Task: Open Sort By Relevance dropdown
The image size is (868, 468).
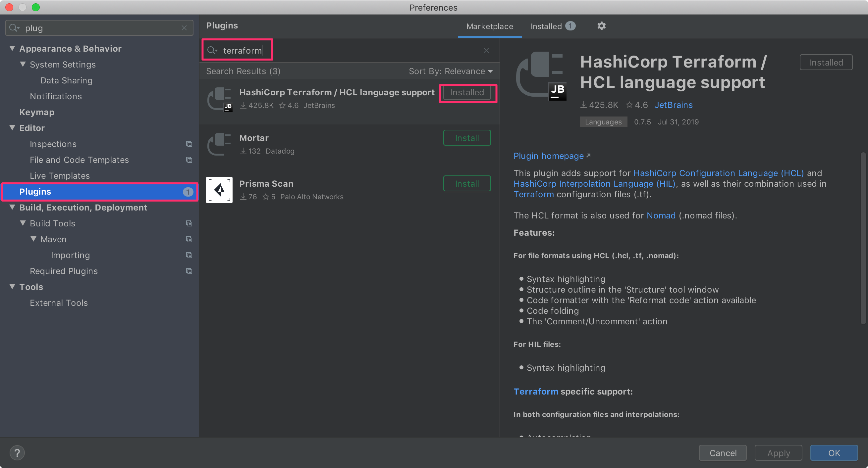Action: click(451, 71)
